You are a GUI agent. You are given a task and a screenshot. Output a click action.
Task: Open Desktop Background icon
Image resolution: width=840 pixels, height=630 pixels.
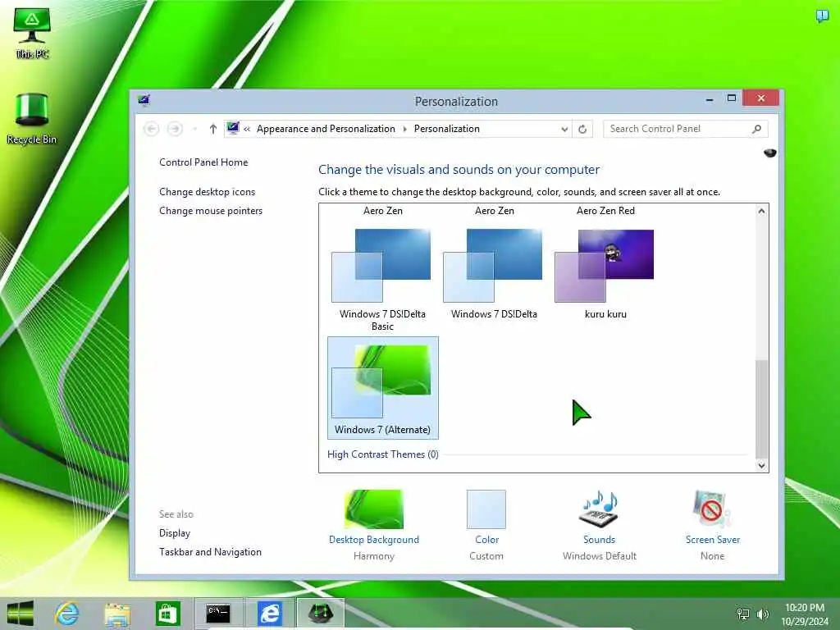click(x=374, y=509)
